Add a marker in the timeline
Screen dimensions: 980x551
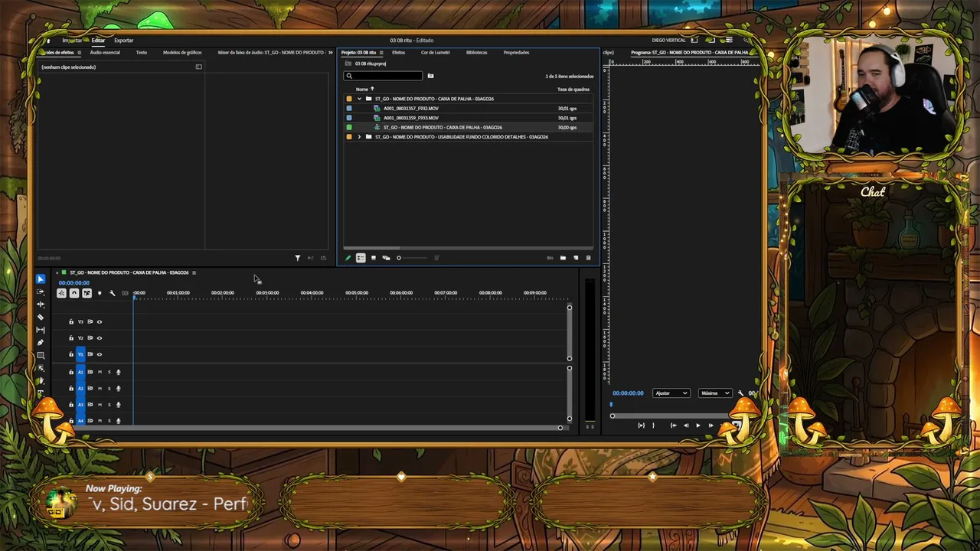point(99,293)
